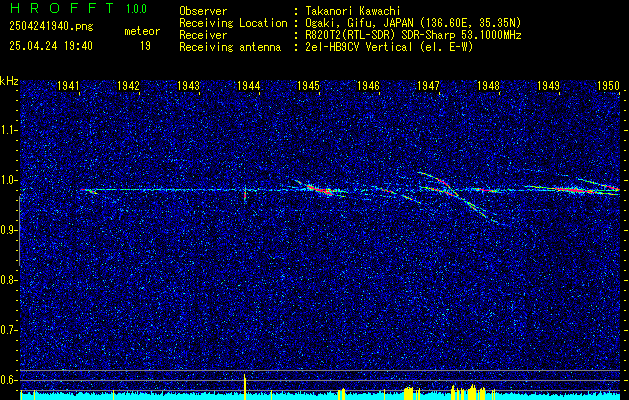This screenshot has height=400, width=629.
Task: Click the 1944 time axis marker
Action: point(249,85)
